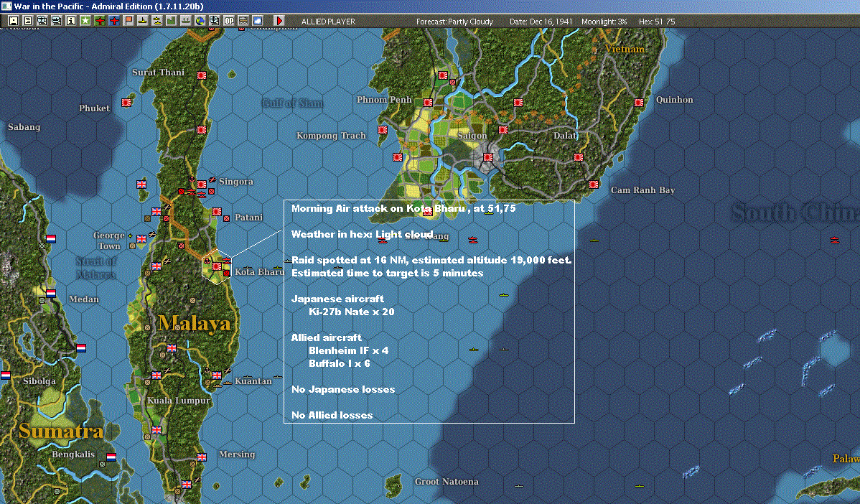The height and width of the screenshot is (504, 860).
Task: Click the Hex: 51 75 status
Action: tap(657, 22)
